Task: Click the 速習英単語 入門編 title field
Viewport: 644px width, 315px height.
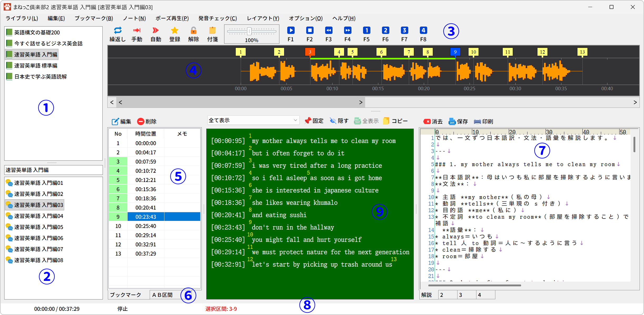Action: click(53, 170)
